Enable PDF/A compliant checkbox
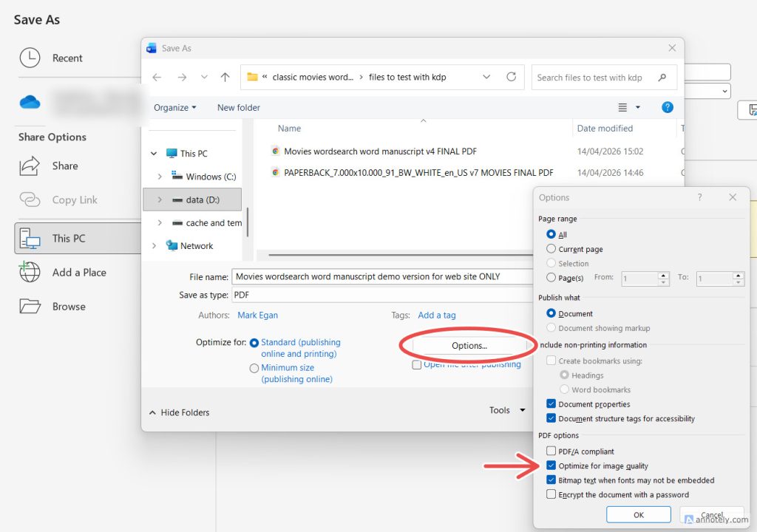Screen dimensions: 757x532 (x=551, y=451)
